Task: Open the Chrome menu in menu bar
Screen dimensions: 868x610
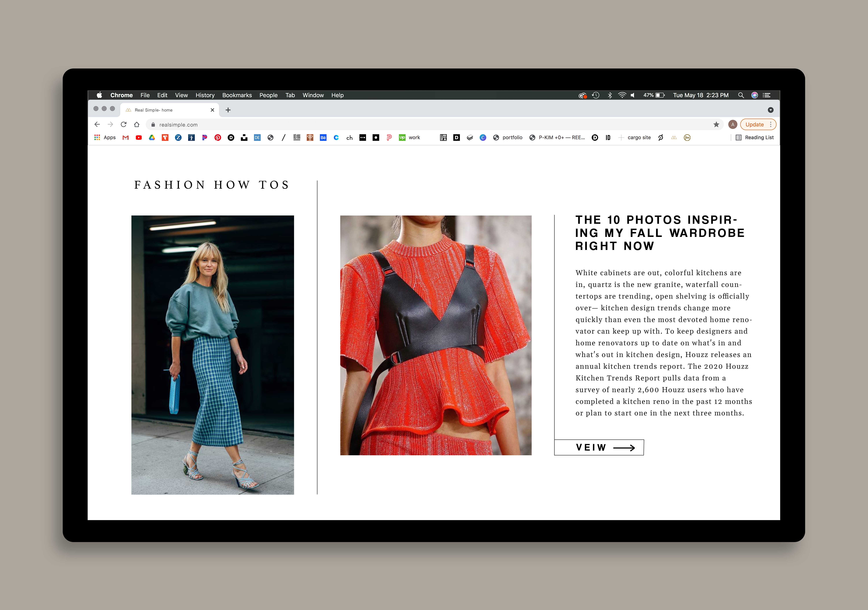Action: pos(121,95)
